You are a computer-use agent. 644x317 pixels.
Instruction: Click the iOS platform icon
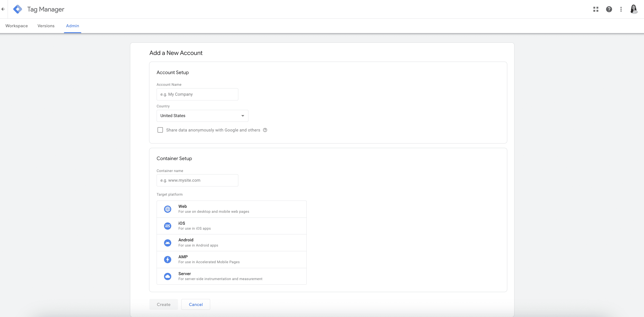pos(167,226)
